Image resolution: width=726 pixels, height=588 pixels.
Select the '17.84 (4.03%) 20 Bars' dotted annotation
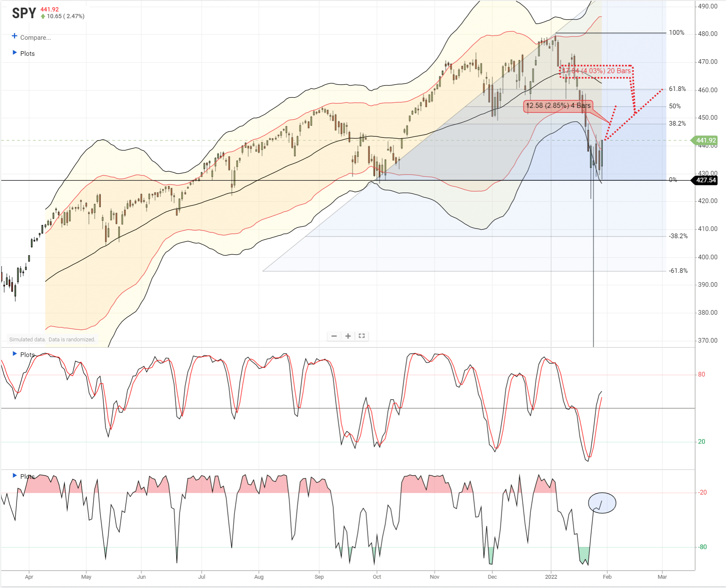pyautogui.click(x=596, y=71)
